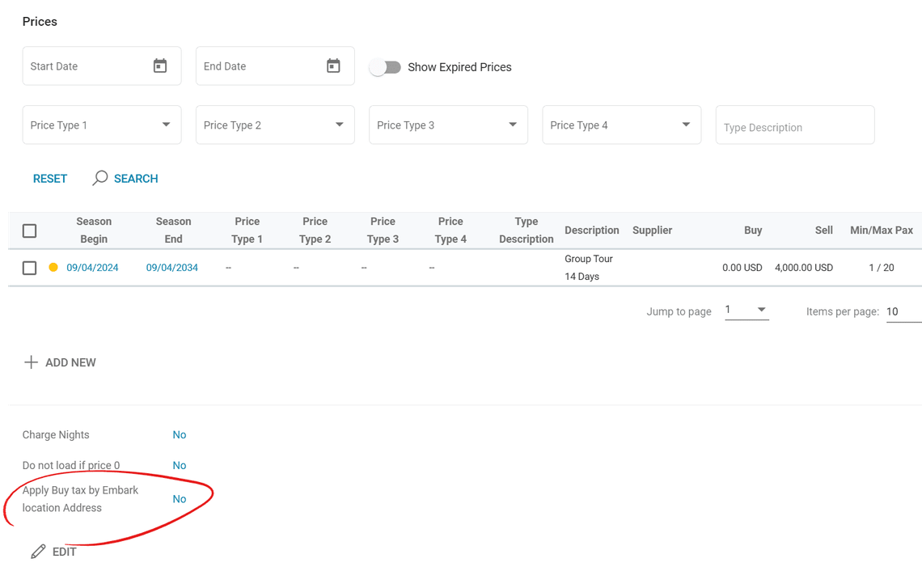
Task: Click the 4,000.00 USD sell price cell
Action: (x=804, y=268)
